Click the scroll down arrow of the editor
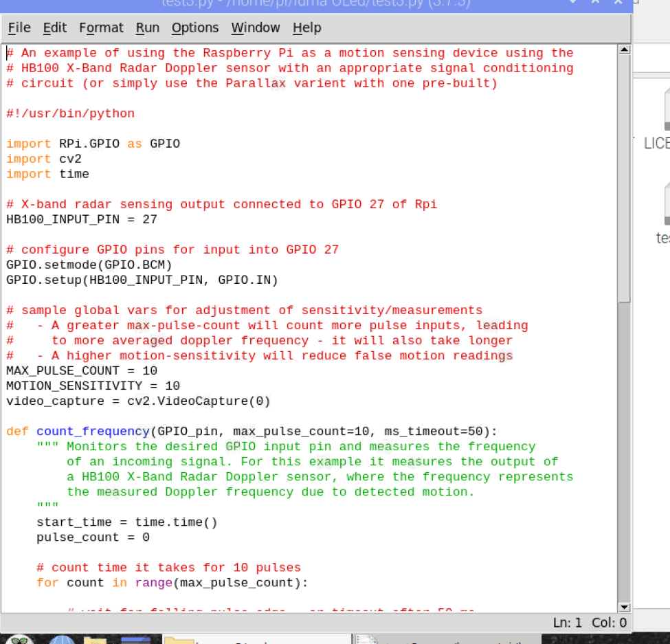This screenshot has width=670, height=644. click(624, 607)
